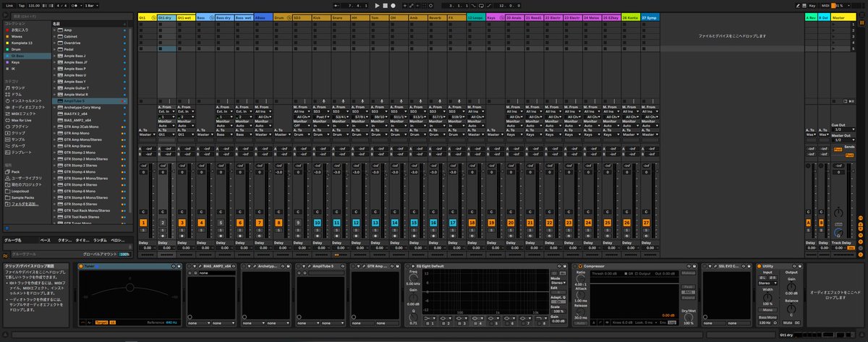Solo track 1 with S button
The height and width of the screenshot is (342, 868).
coord(143,230)
